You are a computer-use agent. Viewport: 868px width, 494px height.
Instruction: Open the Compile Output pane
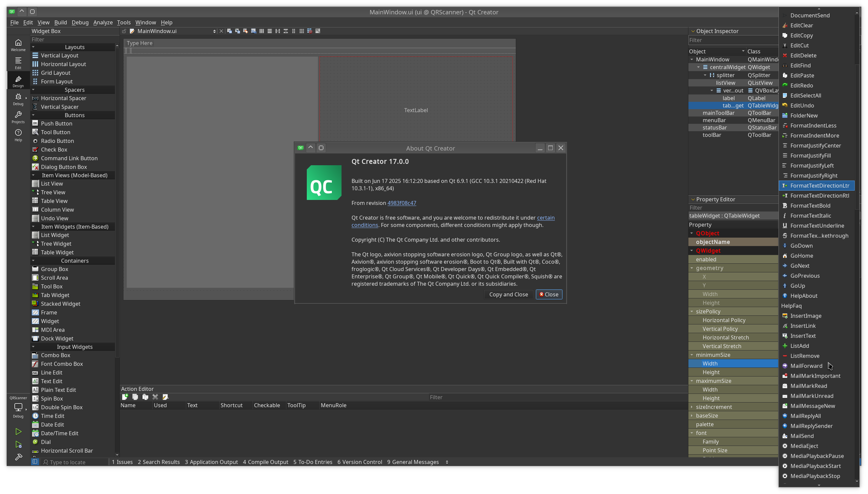[x=265, y=462]
